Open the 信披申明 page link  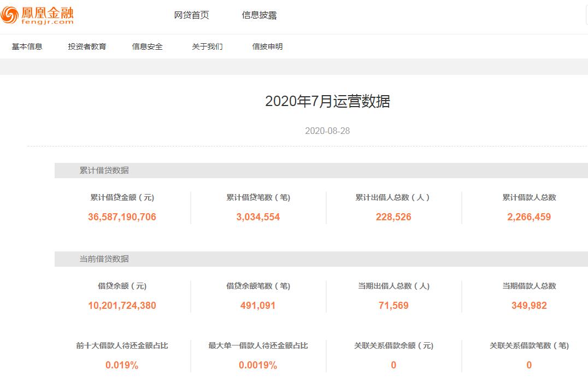click(x=267, y=46)
